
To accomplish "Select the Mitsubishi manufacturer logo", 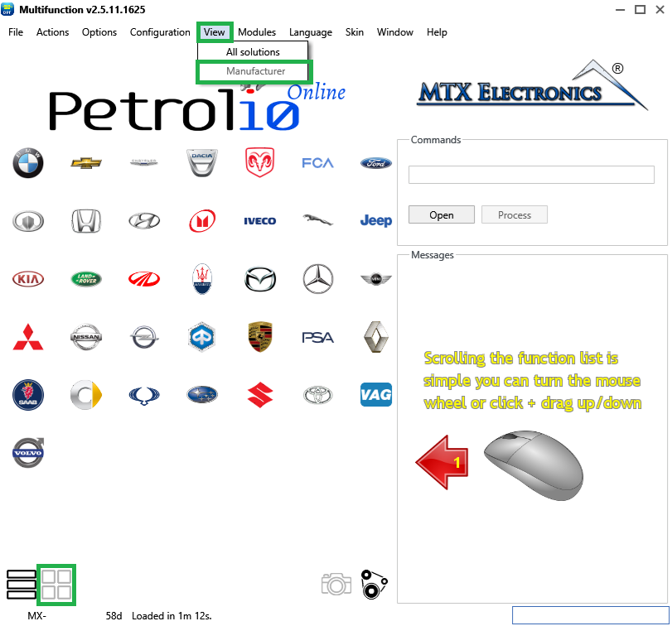I will 27,337.
